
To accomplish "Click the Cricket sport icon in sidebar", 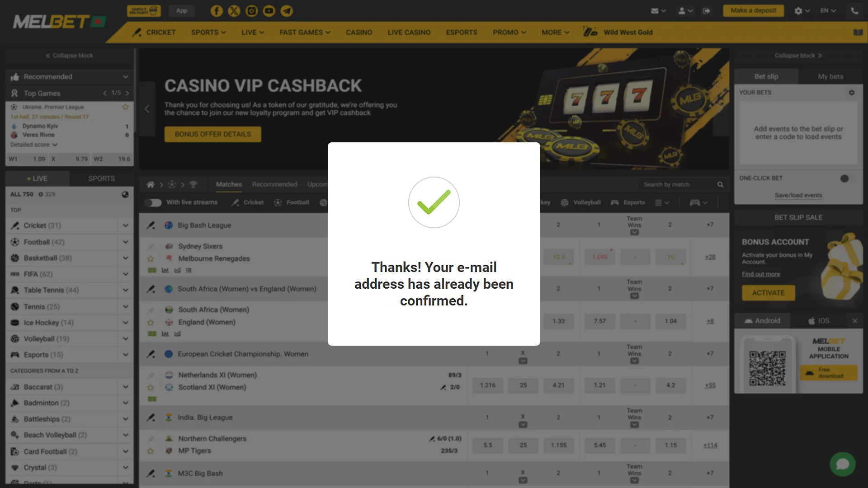I will (x=15, y=225).
